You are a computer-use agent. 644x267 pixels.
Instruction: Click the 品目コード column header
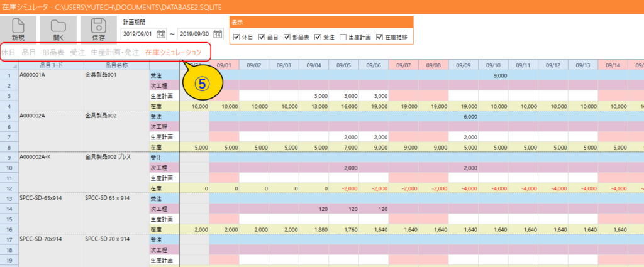click(x=52, y=65)
